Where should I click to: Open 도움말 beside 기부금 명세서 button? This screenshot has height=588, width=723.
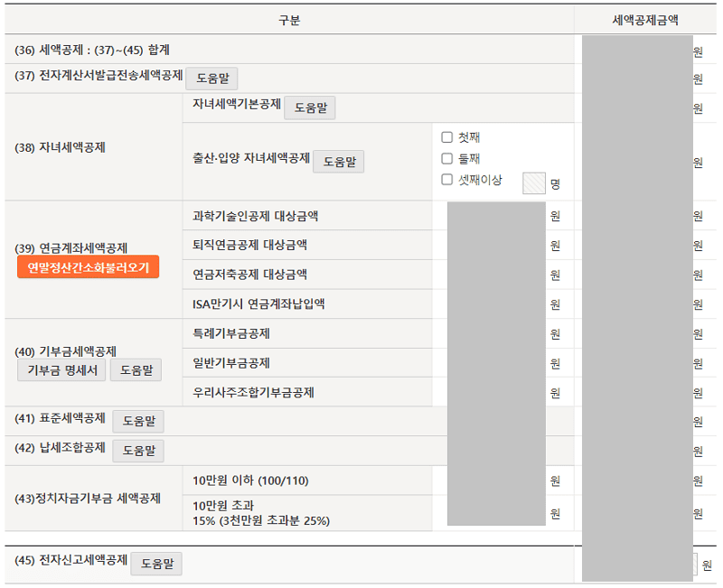click(x=136, y=370)
